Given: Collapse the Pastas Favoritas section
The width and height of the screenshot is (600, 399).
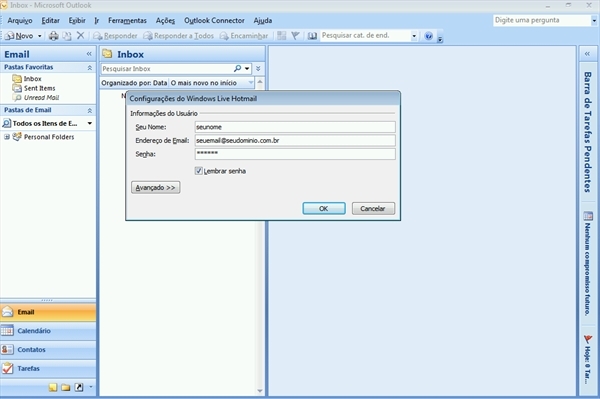Looking at the screenshot, I should (90, 67).
